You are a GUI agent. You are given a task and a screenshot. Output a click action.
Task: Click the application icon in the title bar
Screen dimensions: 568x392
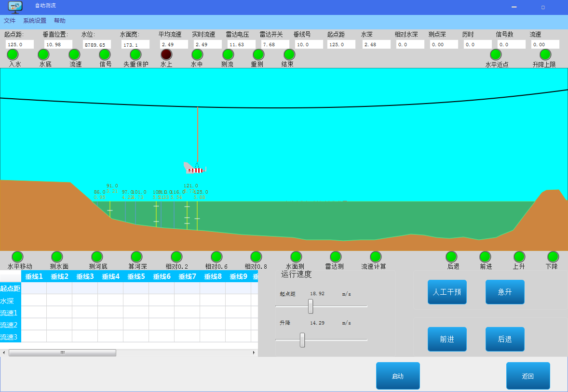15,7
